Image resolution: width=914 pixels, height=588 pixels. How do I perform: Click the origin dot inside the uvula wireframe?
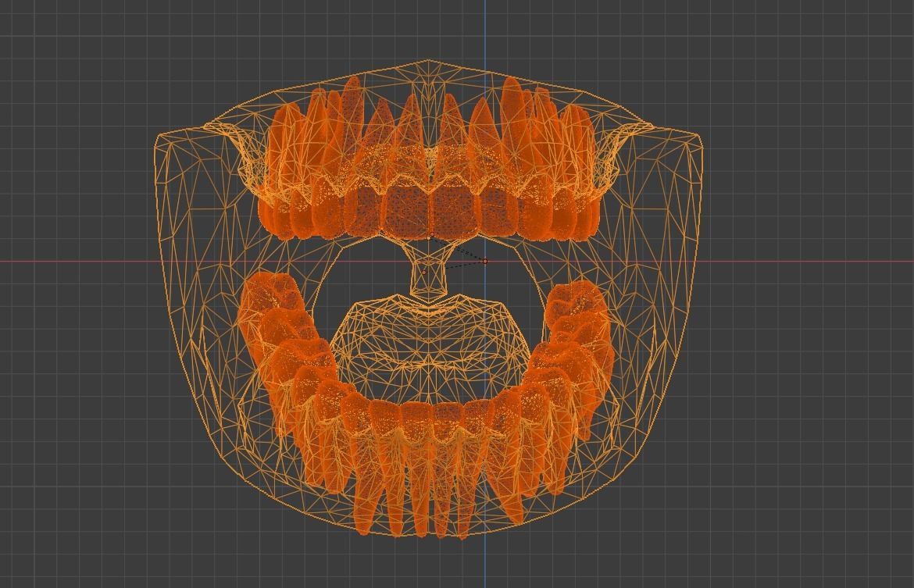coord(424,273)
